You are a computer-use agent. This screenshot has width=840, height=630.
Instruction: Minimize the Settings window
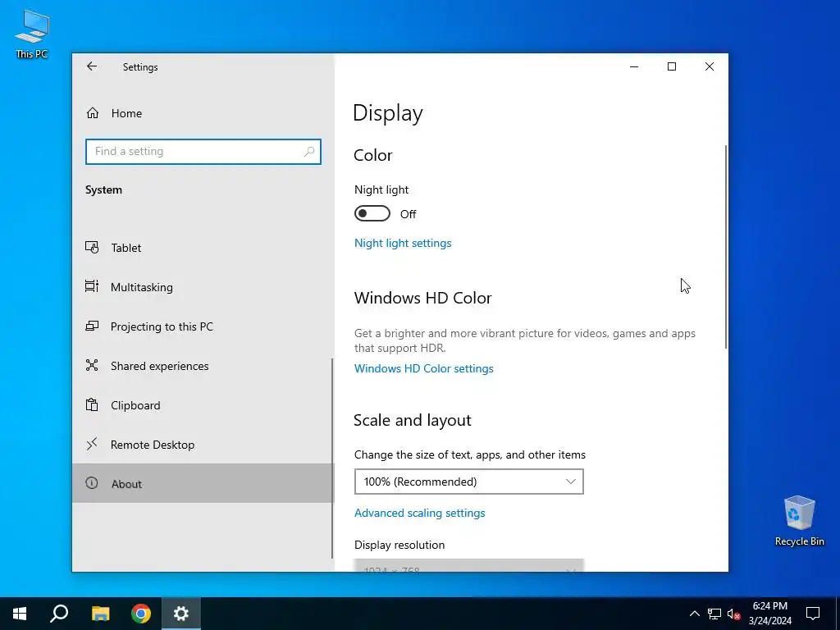click(x=634, y=66)
